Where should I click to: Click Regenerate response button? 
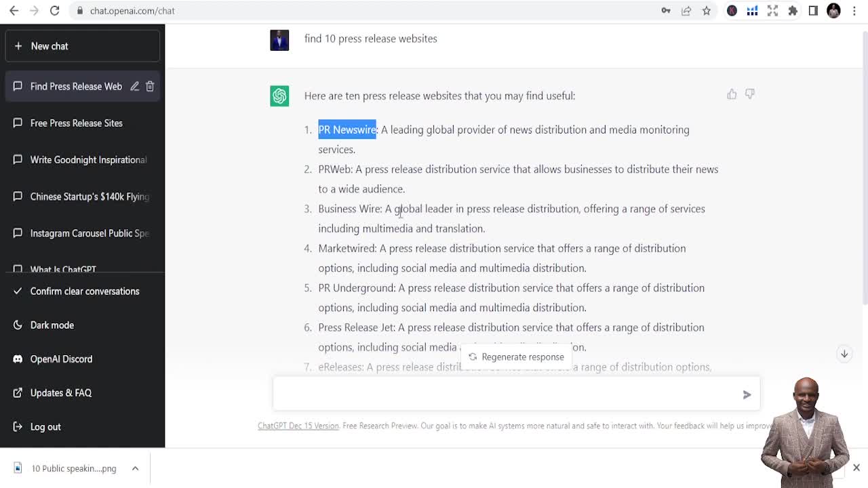click(516, 357)
